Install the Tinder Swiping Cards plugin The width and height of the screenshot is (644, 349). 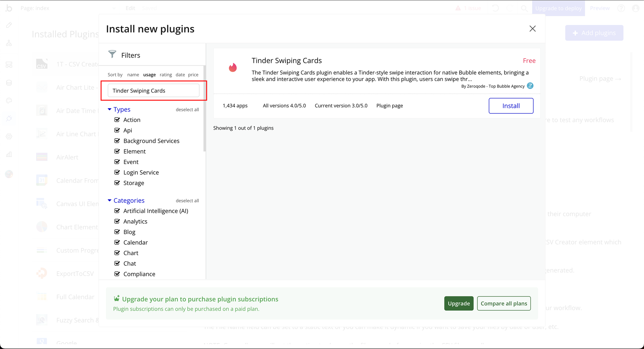(x=511, y=106)
